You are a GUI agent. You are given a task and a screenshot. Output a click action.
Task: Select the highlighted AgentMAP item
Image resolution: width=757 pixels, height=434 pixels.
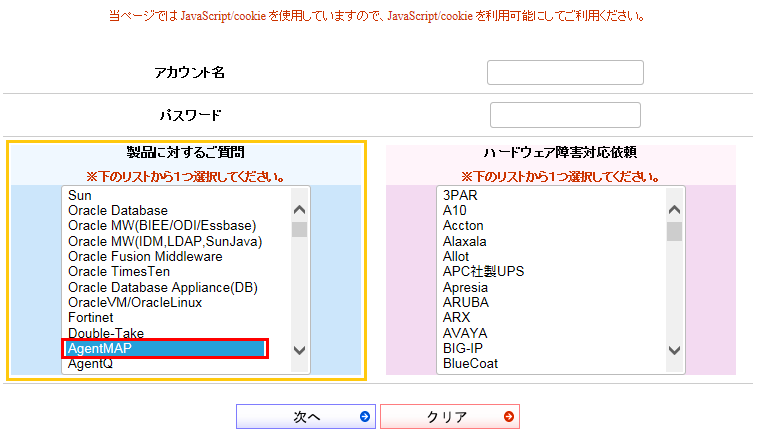click(165, 349)
